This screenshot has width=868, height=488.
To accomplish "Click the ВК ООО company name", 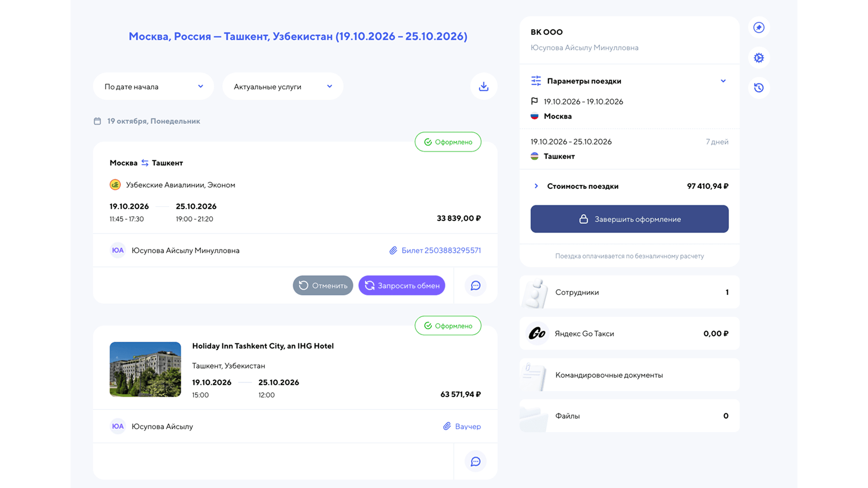I will 547,32.
